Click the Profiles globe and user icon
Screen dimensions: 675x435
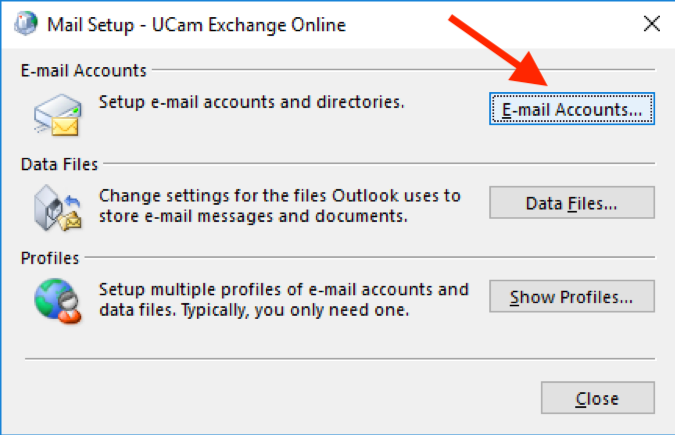pos(58,301)
